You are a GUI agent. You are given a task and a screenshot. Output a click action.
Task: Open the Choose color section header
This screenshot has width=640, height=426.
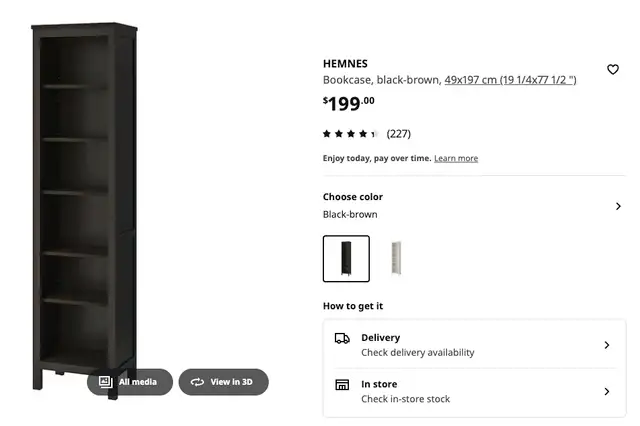pos(353,197)
